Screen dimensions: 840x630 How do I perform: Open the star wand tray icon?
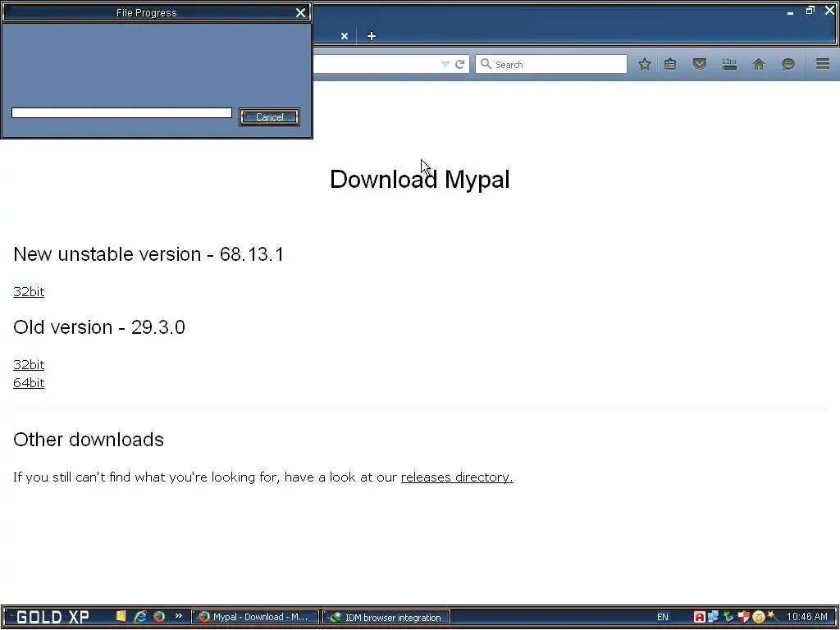point(772,616)
